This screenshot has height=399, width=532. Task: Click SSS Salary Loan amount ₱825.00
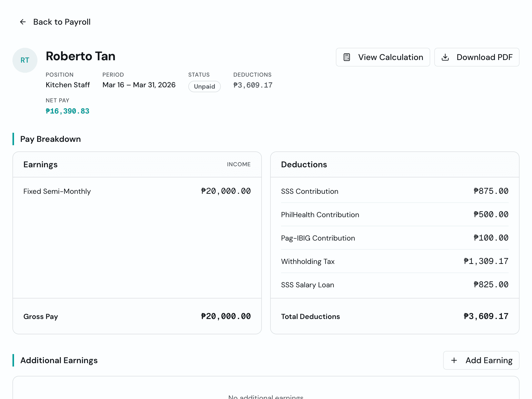click(491, 285)
